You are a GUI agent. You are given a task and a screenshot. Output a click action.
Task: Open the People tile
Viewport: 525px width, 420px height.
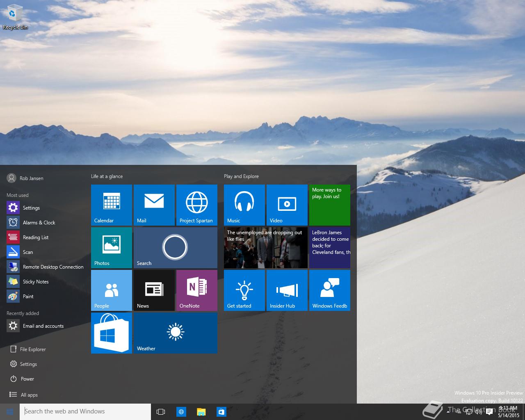(x=112, y=290)
